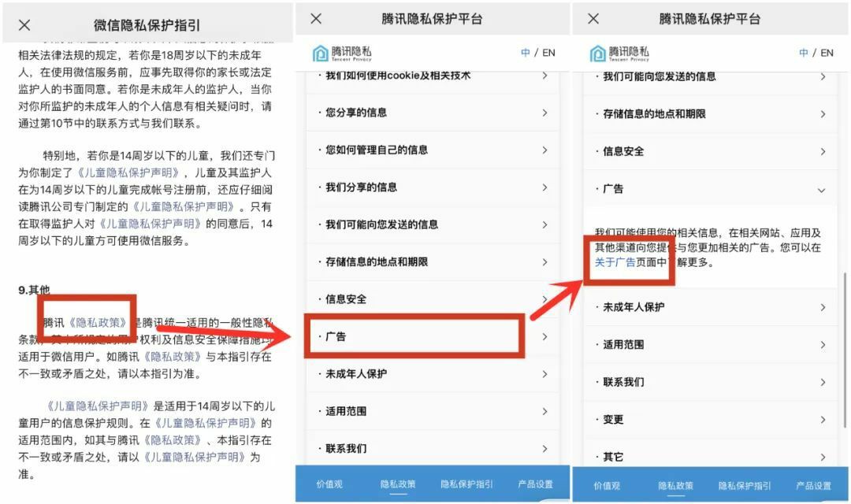Expand 我们可能向您发送的信息 chevron in right panel
The height and width of the screenshot is (504, 851).
tap(823, 77)
